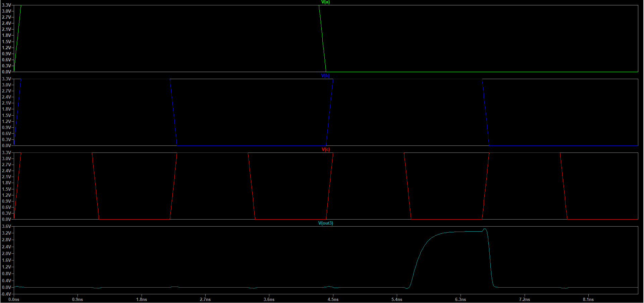This screenshot has height=303, width=644.
Task: Click the 0.0ns time axis label
Action: click(x=14, y=299)
